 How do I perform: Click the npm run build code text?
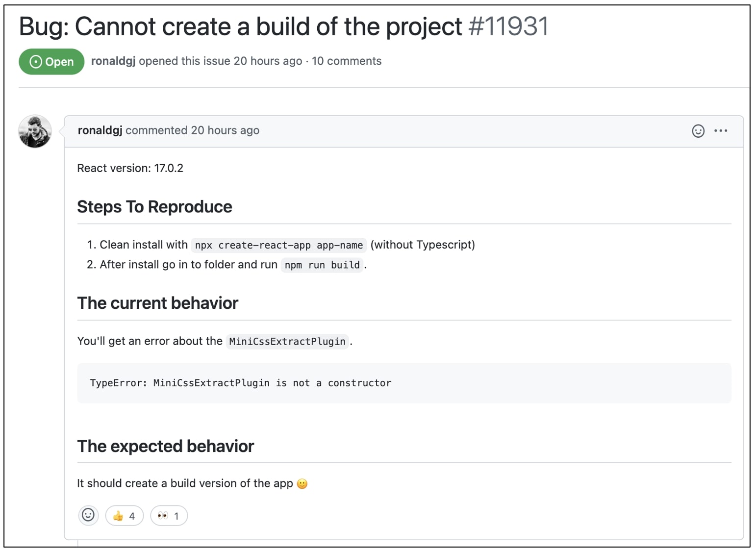point(321,265)
